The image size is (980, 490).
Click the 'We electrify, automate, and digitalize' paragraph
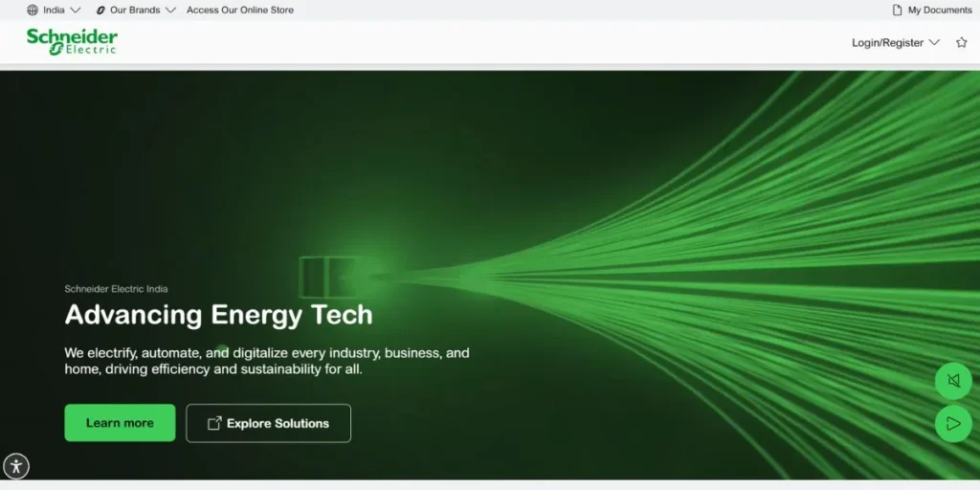(267, 361)
